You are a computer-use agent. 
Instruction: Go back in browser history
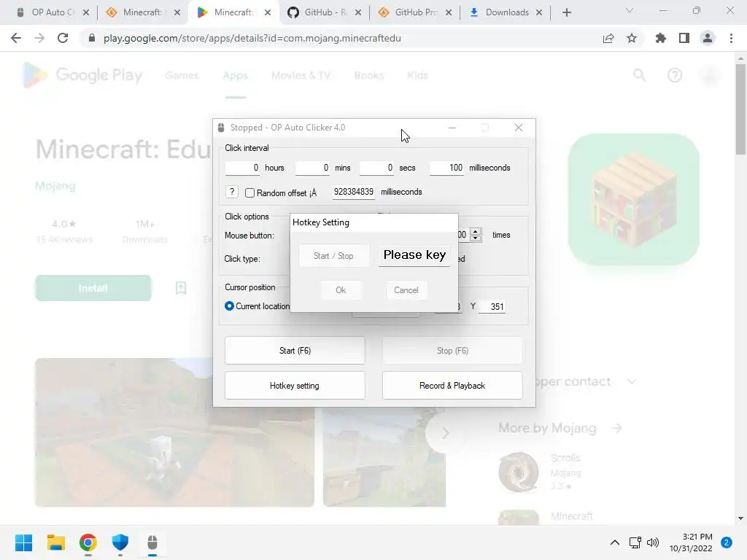(x=16, y=38)
